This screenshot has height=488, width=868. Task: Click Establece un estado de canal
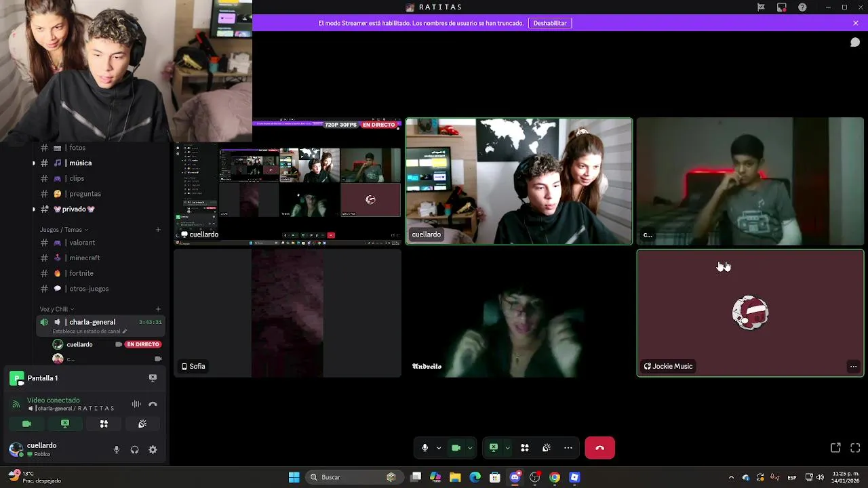tap(89, 331)
